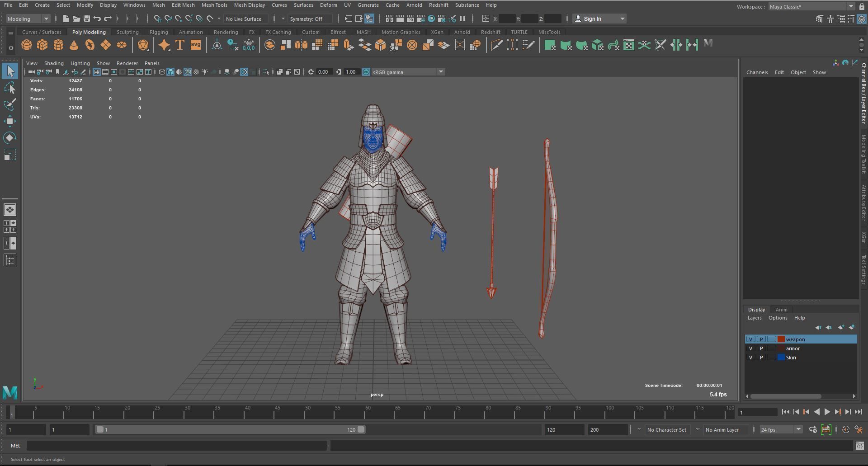Screen dimensions: 868x466
Task: Open the sRGB gamma view transform dropdown
Action: tap(408, 72)
